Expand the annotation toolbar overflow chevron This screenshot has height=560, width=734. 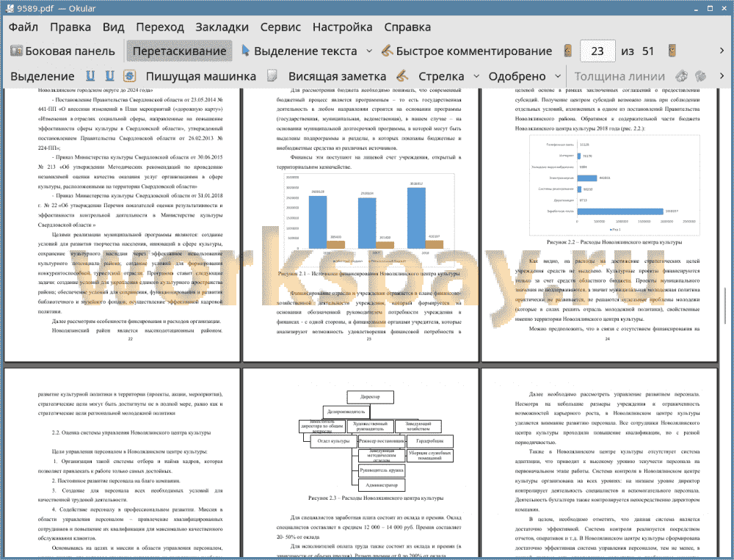(x=722, y=76)
